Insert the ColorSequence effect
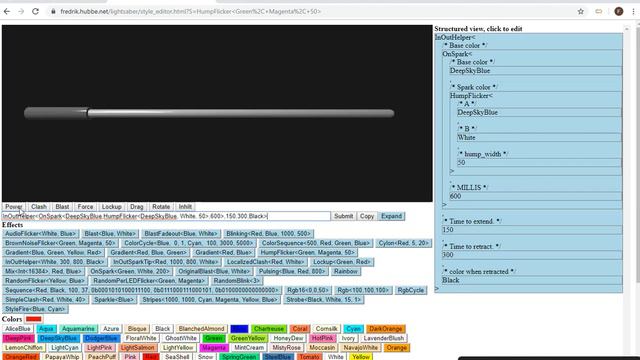The height and width of the screenshot is (360, 640). point(316,243)
